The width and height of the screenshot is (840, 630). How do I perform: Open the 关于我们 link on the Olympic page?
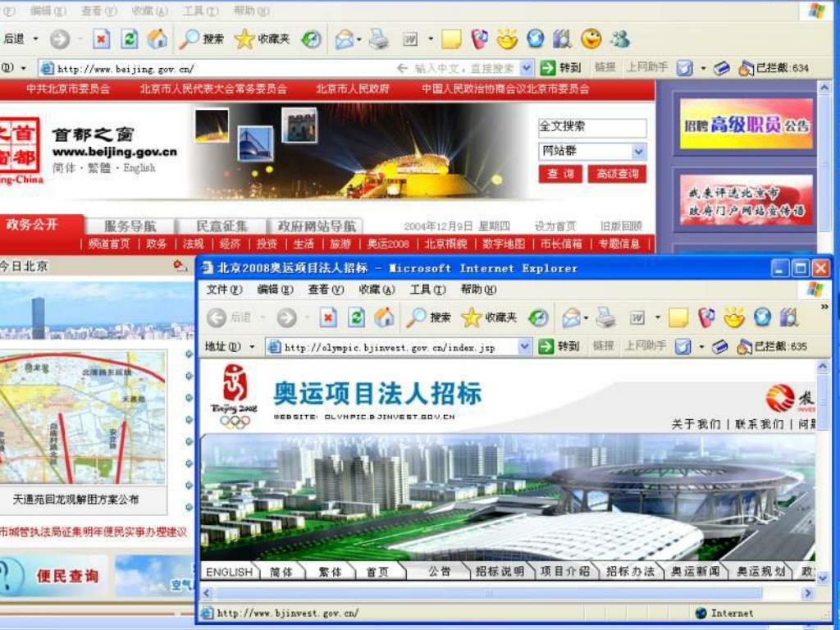click(x=696, y=424)
